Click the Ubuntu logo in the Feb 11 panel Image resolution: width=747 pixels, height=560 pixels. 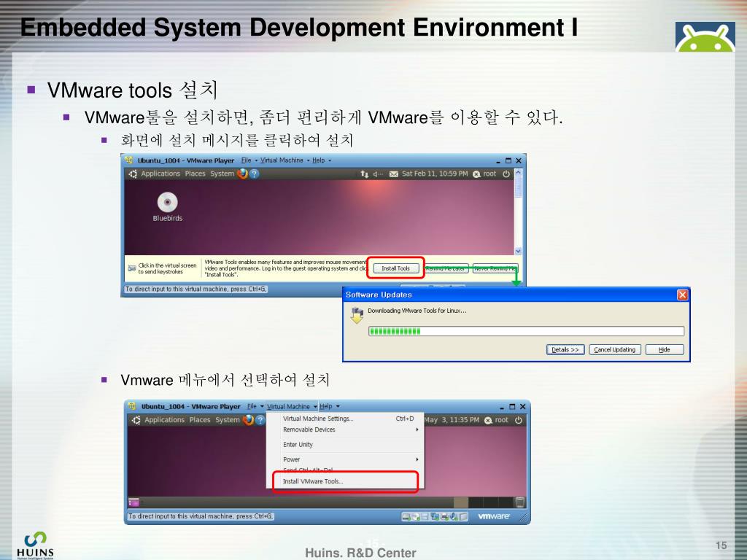(x=133, y=174)
